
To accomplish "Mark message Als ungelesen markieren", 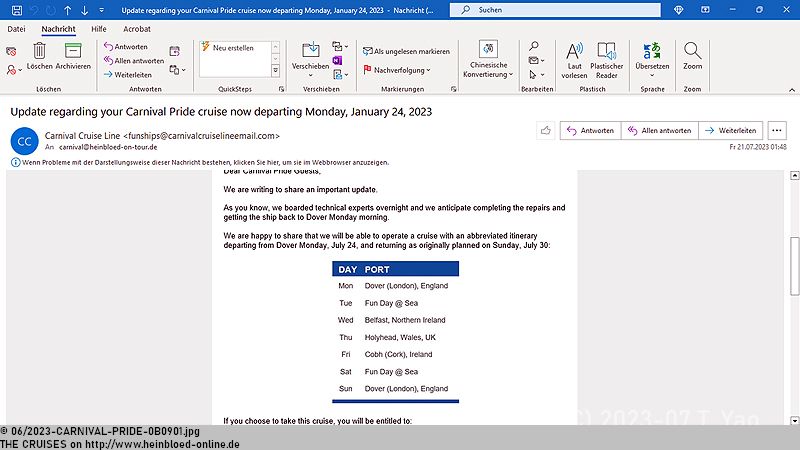I will tap(406, 51).
